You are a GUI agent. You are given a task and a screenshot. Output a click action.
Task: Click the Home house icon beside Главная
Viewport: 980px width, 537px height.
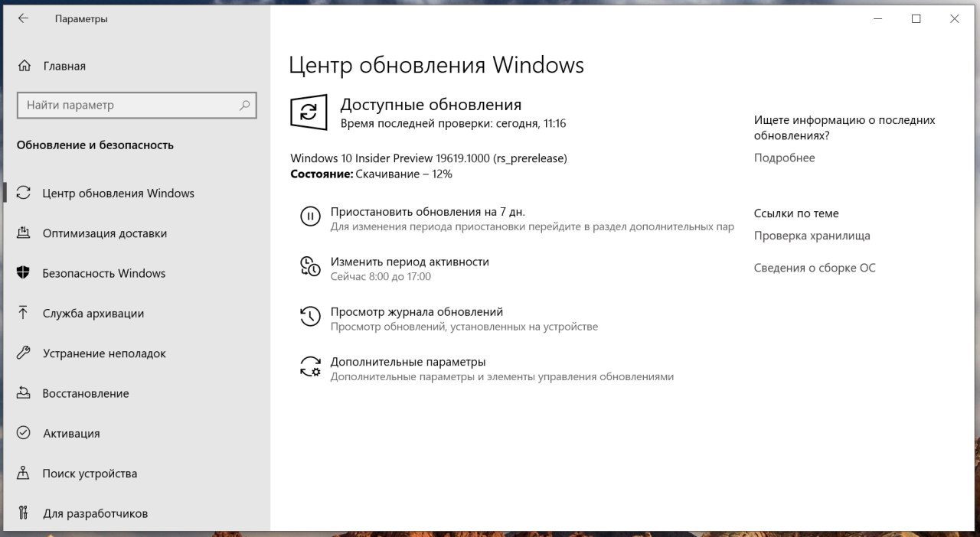click(x=24, y=66)
